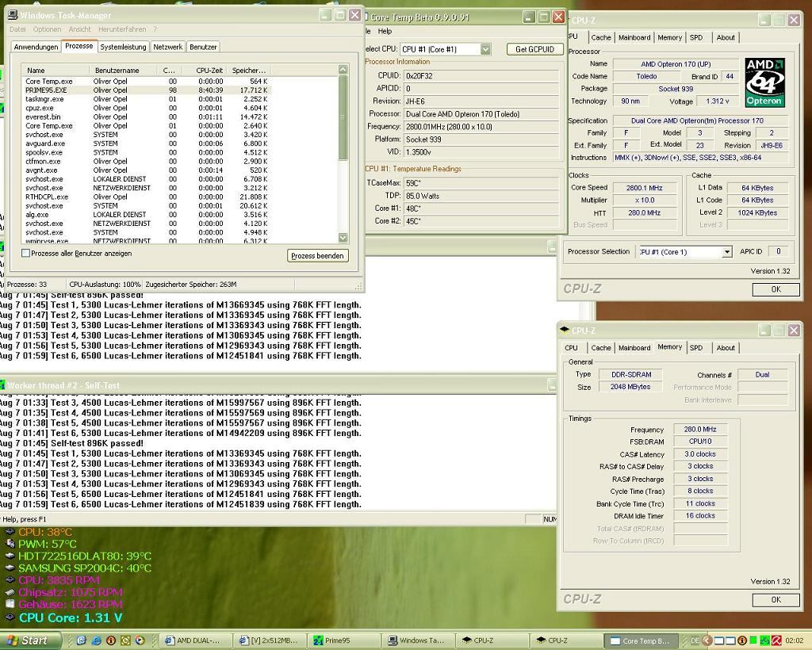Click the Worker thread #2 window icon
This screenshot has width=812, height=650.
click(2, 385)
